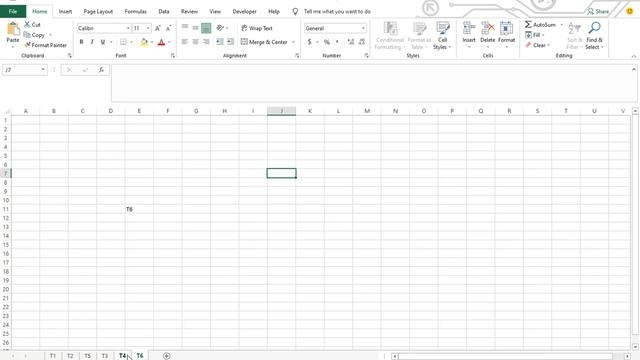Click Decrease Decimal icon
640x360 pixels.
point(362,42)
